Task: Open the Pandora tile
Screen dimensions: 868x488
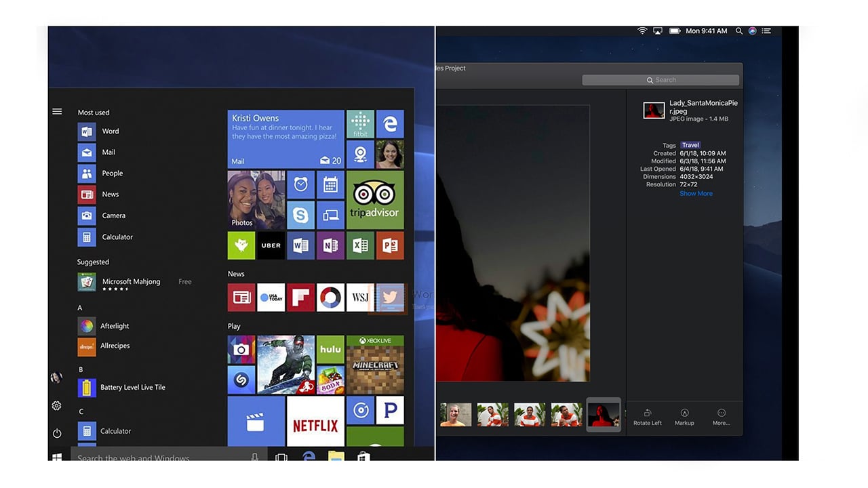Action: 390,410
